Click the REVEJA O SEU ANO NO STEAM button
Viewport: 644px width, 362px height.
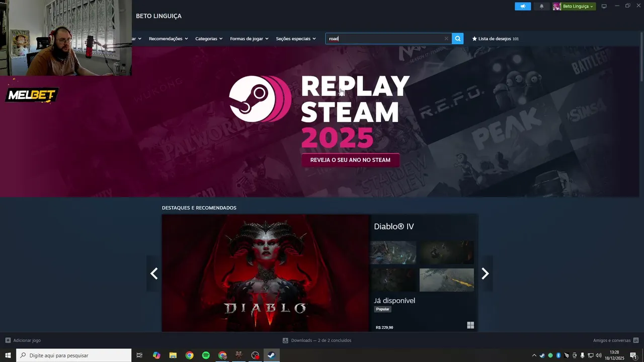click(x=350, y=160)
